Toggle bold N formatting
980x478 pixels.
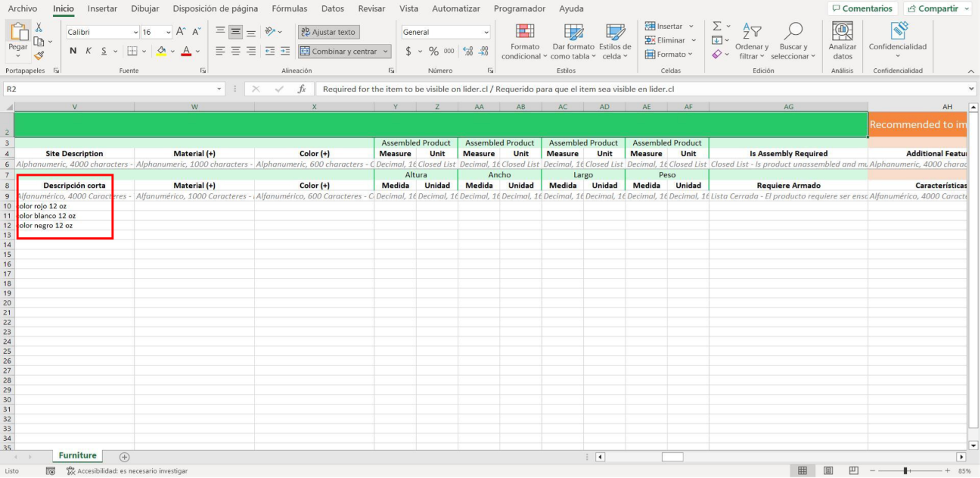73,51
